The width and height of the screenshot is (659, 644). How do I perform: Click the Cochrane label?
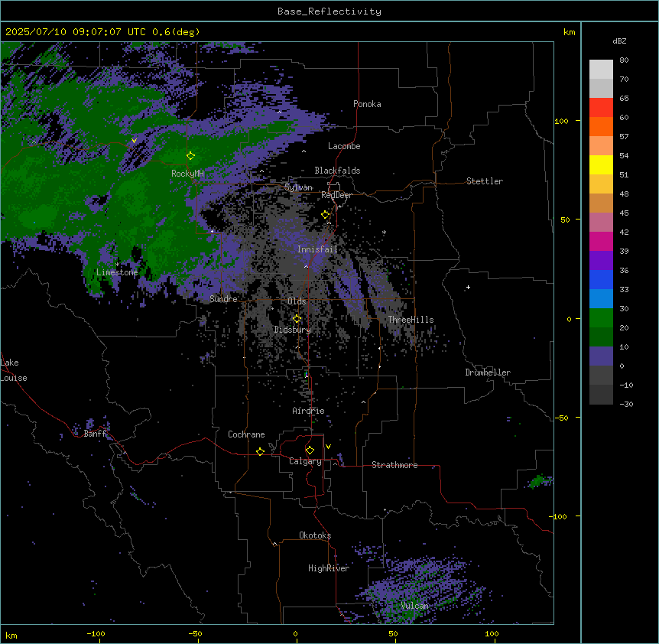click(x=246, y=434)
